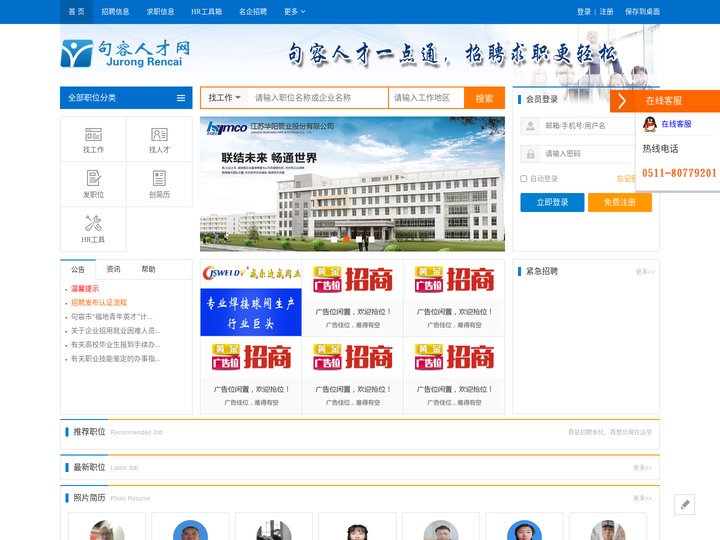Open HR工具箱 in the navigation bar
This screenshot has height=540, width=720.
click(x=207, y=11)
